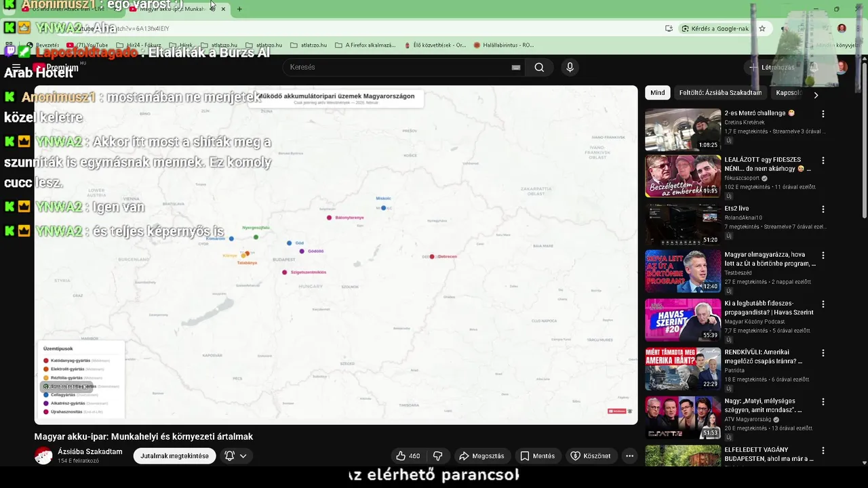
Task: Select the Mind filter chip
Action: point(658,93)
